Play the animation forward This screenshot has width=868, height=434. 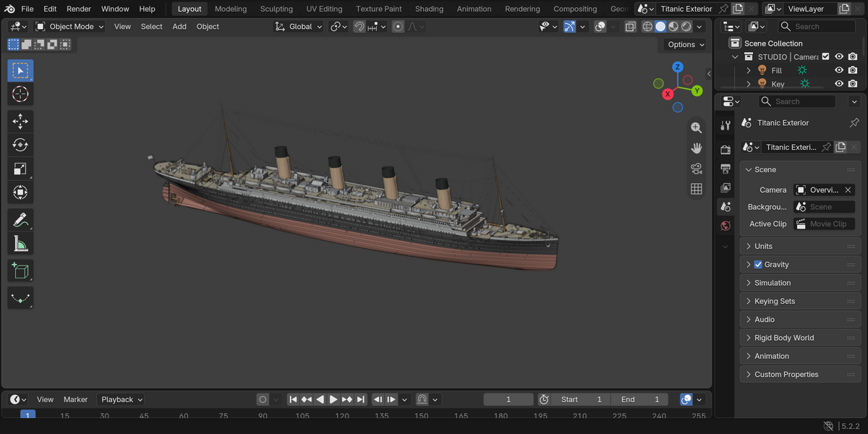tap(333, 399)
